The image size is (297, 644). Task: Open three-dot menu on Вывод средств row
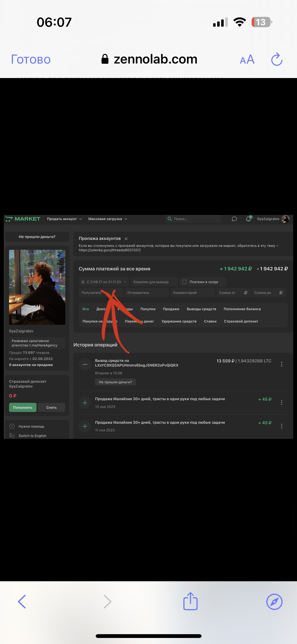point(282,364)
